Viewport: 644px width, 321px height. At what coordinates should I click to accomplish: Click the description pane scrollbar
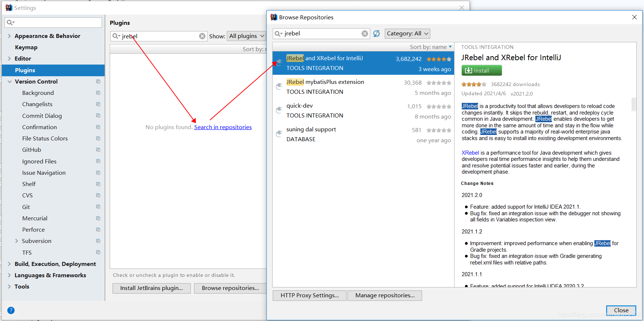click(634, 104)
